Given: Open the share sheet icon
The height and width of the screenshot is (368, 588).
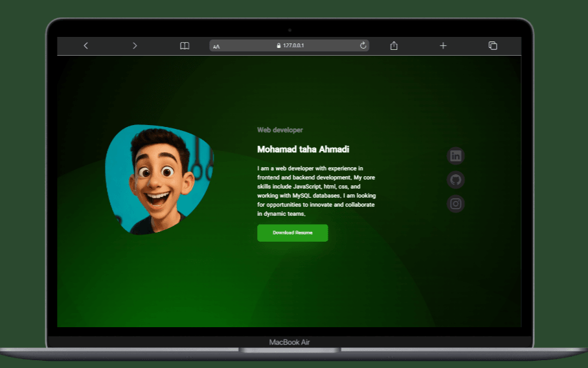Looking at the screenshot, I should click(x=394, y=46).
